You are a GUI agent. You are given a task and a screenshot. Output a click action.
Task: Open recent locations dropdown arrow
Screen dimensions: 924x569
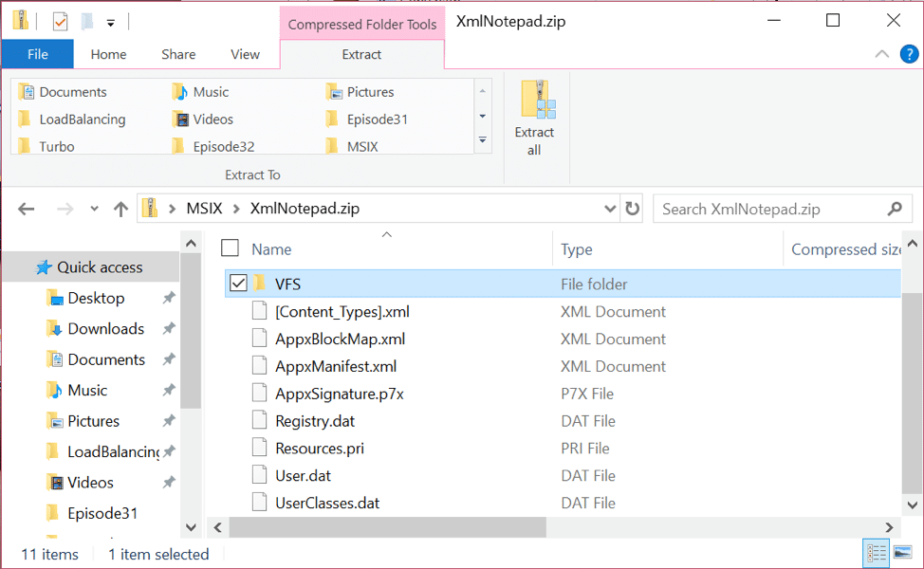click(94, 209)
